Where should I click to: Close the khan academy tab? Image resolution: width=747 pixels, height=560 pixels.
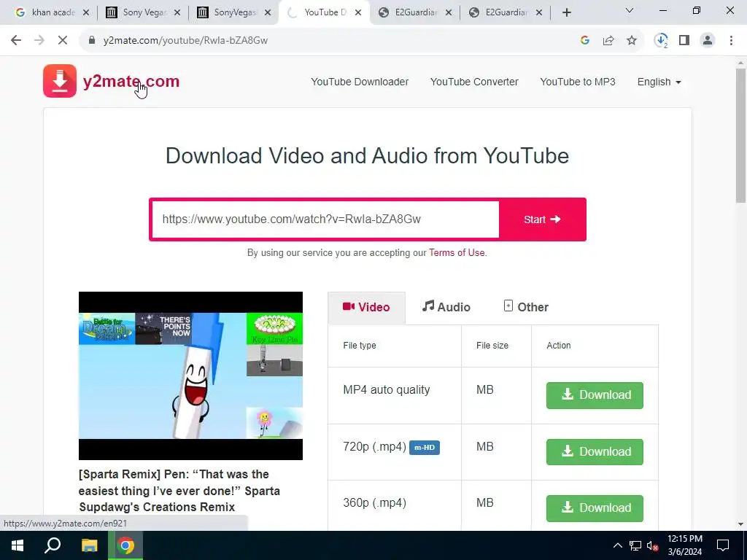86,12
